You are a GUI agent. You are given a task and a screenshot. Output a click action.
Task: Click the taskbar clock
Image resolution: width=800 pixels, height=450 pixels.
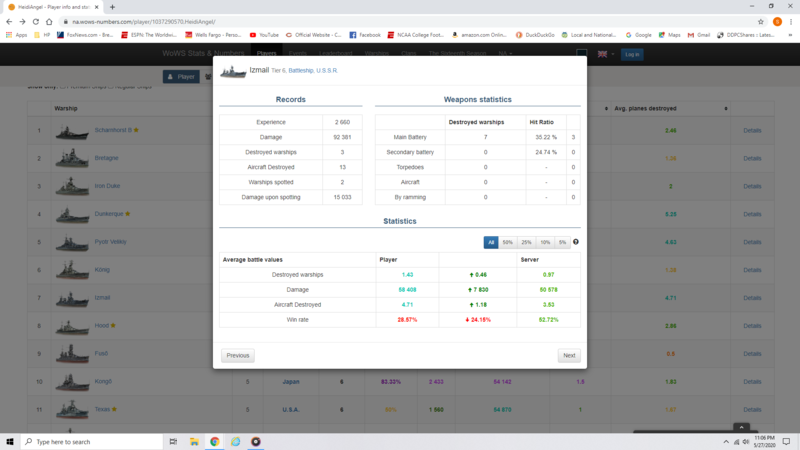(764, 441)
